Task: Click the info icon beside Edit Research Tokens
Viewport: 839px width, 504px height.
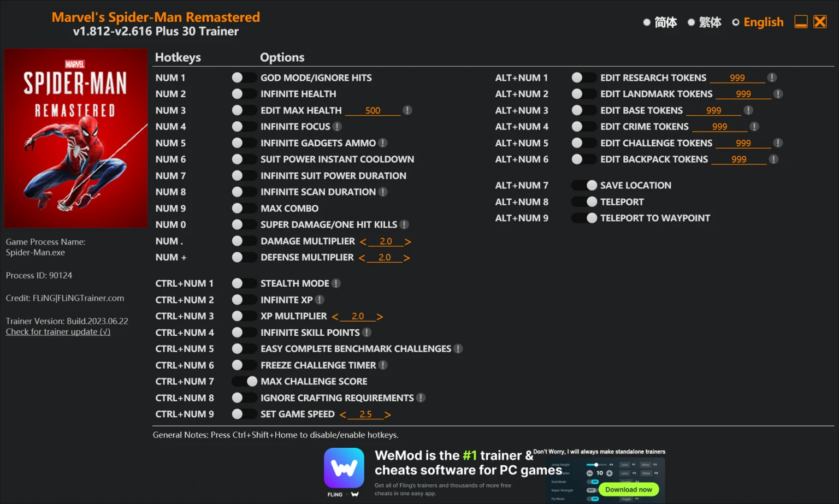Action: 772,78
